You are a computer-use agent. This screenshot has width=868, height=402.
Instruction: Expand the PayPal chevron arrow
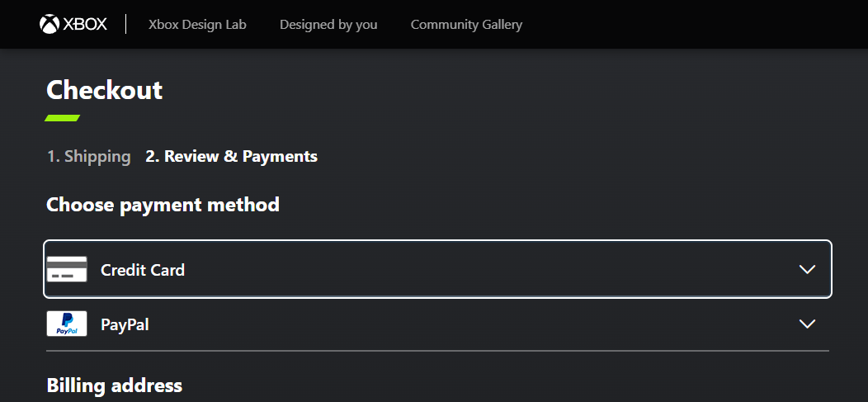click(x=807, y=324)
